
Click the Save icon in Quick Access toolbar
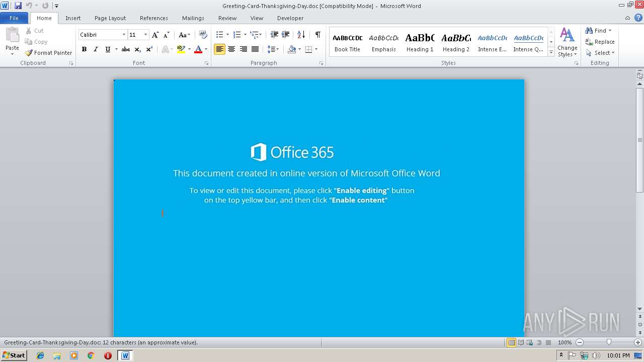pyautogui.click(x=18, y=6)
